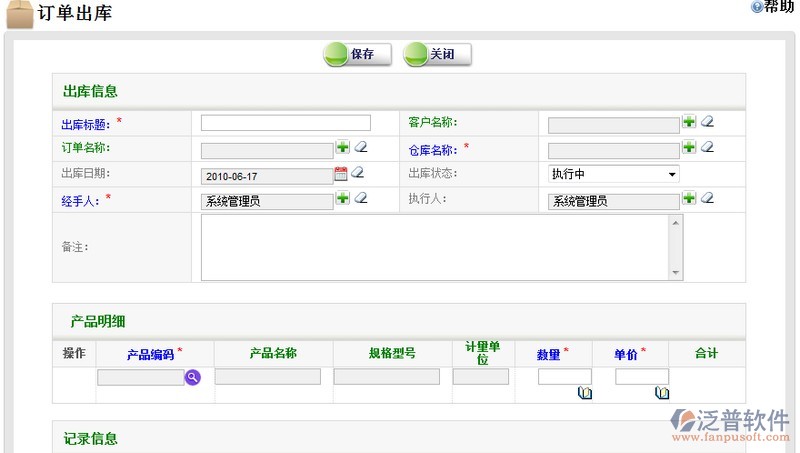The height and width of the screenshot is (453, 800).
Task: Clear 出库日期 with the eraser icon
Action: click(x=358, y=172)
